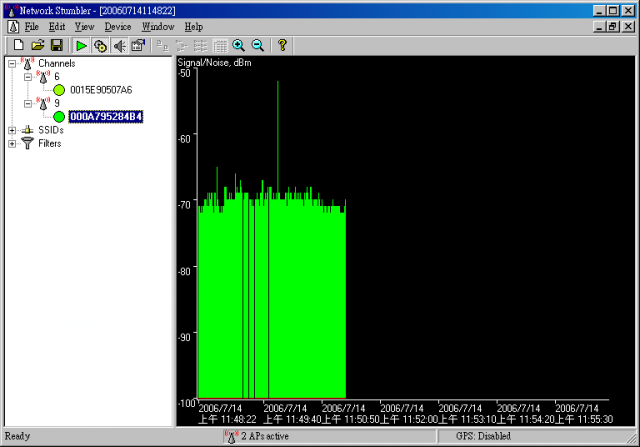
Task: Select access point 0015E90507A6
Action: (x=101, y=90)
